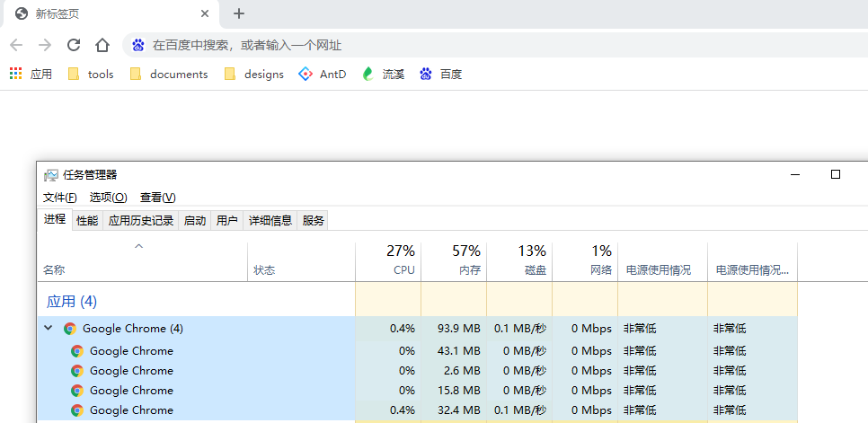
Task: Click the Chrome back arrow icon
Action: tap(16, 45)
